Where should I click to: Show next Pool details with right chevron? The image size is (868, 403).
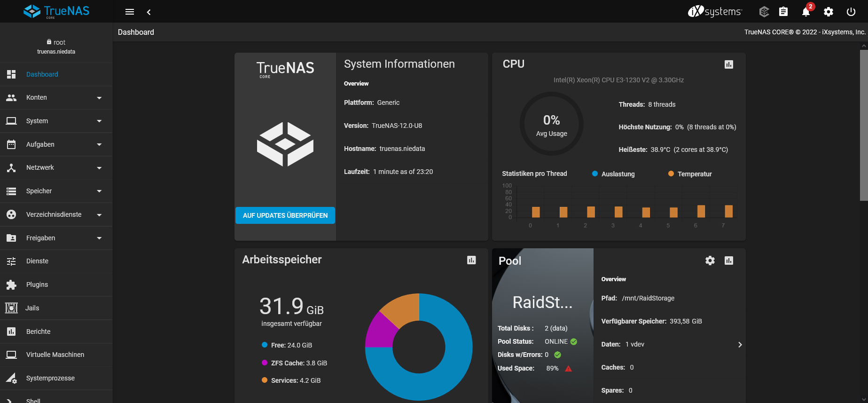click(740, 345)
